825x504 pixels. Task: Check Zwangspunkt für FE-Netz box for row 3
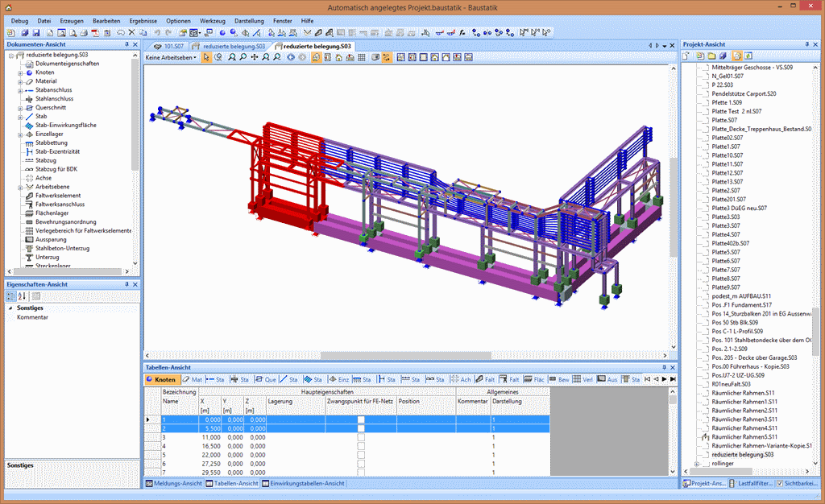pos(361,436)
